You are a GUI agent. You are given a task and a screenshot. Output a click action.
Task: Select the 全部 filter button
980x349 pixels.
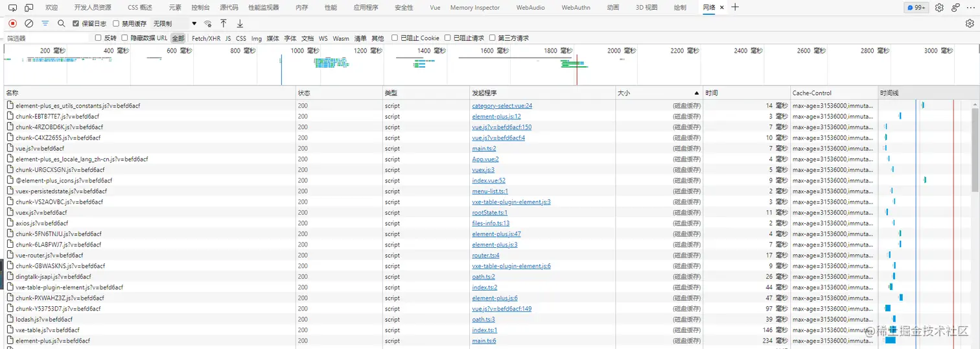178,38
